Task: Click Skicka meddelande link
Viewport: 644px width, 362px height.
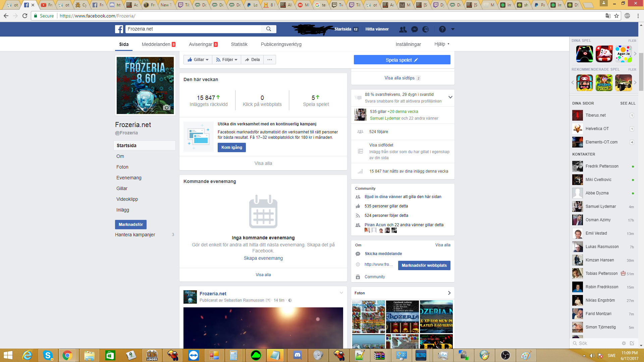Action: point(383,254)
